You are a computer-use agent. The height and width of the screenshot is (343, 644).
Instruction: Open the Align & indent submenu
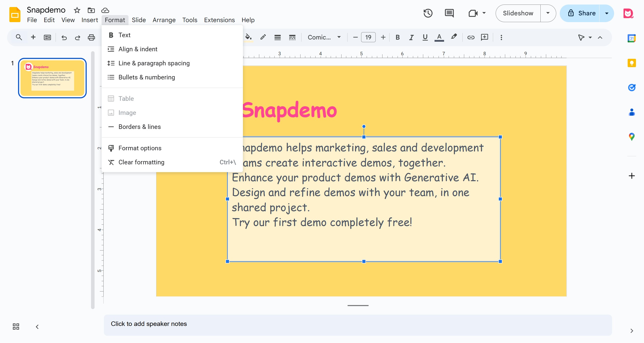coord(172,49)
